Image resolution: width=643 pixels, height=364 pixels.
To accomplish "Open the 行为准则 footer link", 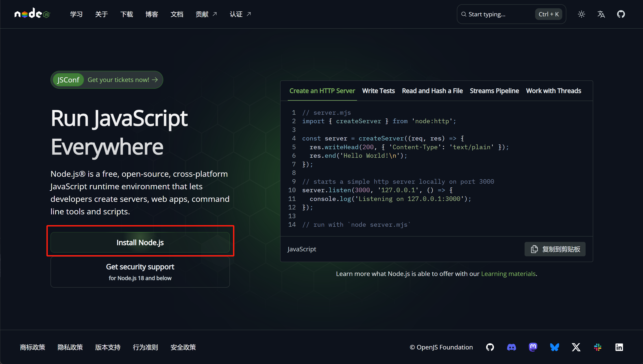I will [145, 347].
